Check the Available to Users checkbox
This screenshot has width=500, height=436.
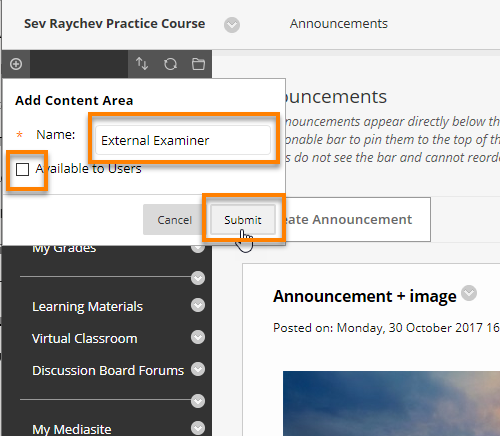[22, 169]
